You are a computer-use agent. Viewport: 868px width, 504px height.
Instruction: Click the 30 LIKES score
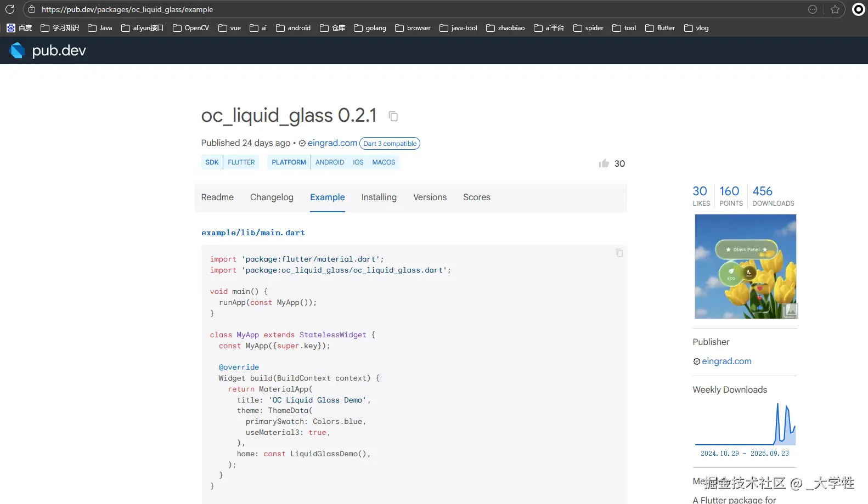pos(701,196)
